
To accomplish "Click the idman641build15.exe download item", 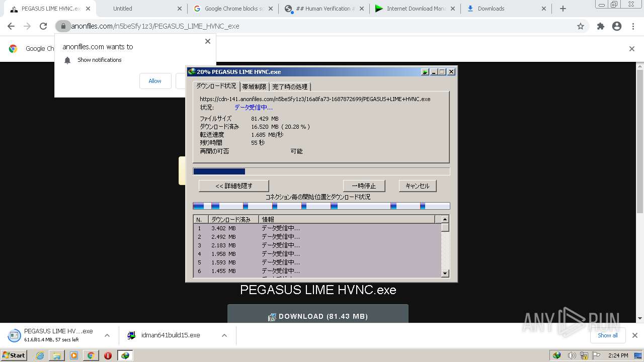I will [170, 335].
